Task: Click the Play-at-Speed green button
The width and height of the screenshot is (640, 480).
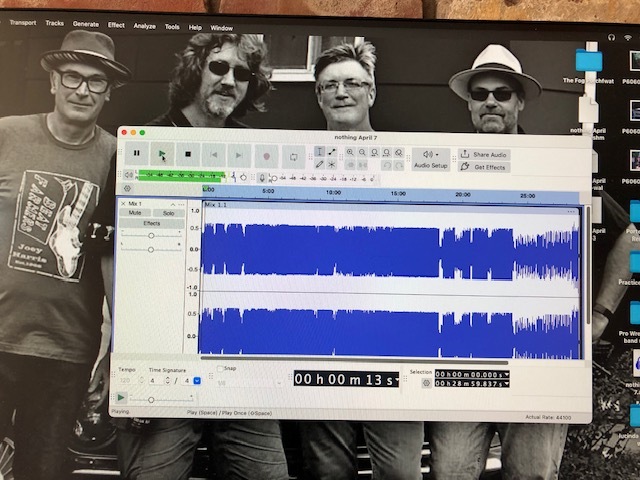Action: click(121, 397)
